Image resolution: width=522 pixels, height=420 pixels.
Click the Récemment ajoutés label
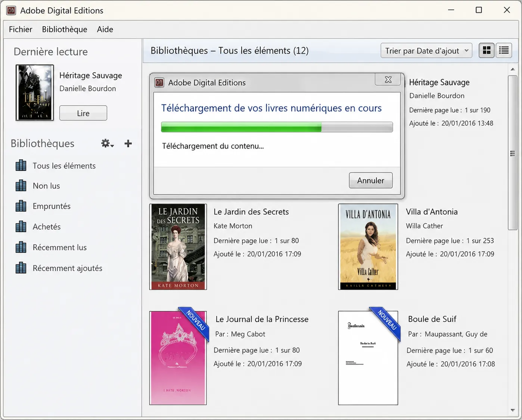pos(68,268)
